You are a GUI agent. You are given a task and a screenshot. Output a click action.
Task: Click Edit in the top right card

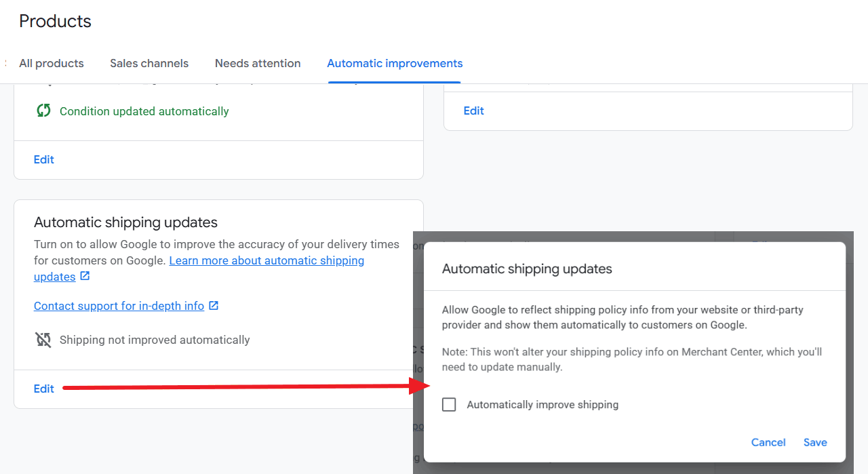click(473, 111)
